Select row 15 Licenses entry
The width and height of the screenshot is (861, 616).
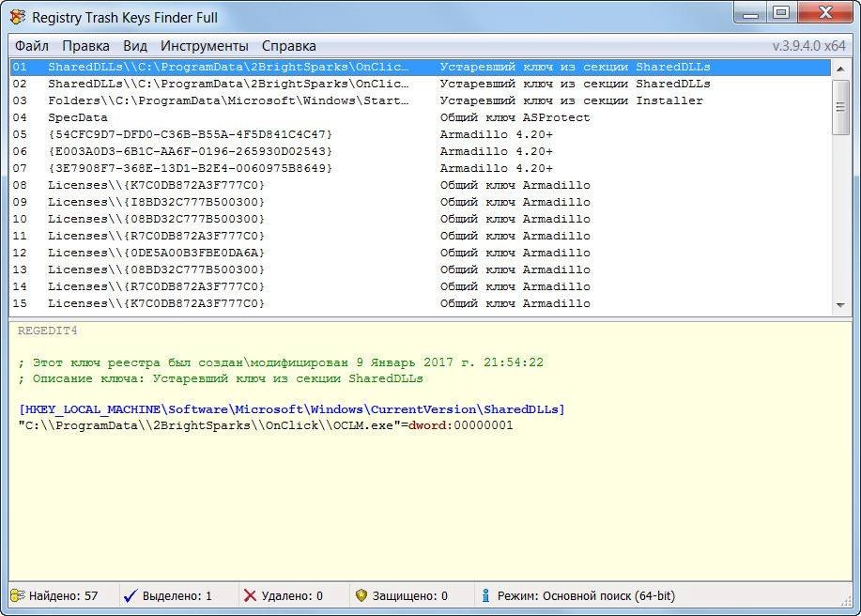421,303
